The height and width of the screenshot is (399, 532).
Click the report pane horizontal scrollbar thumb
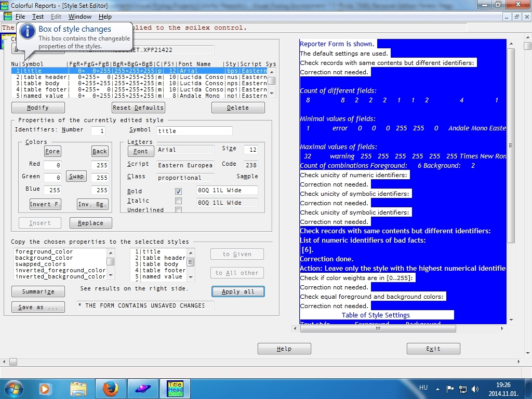tap(378, 328)
